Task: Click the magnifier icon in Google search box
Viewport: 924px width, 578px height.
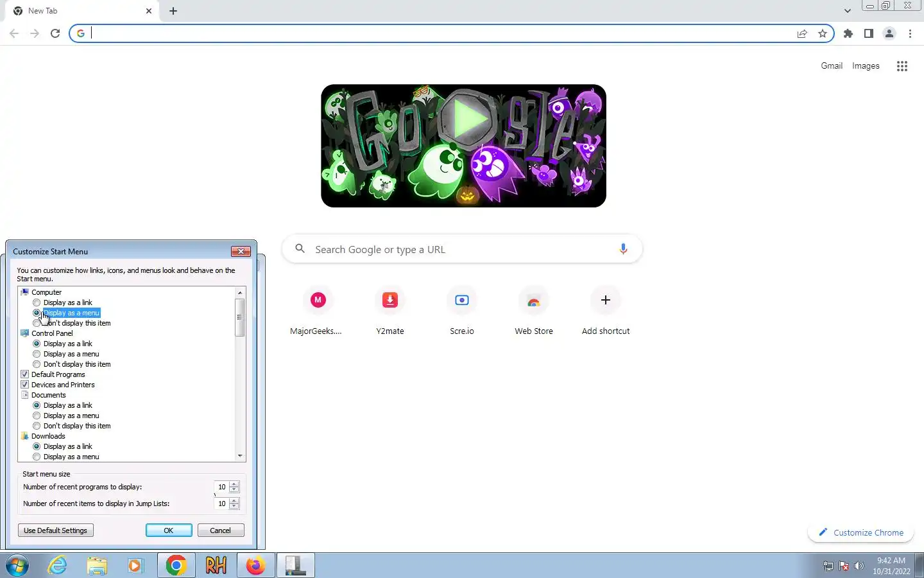Action: click(x=300, y=249)
